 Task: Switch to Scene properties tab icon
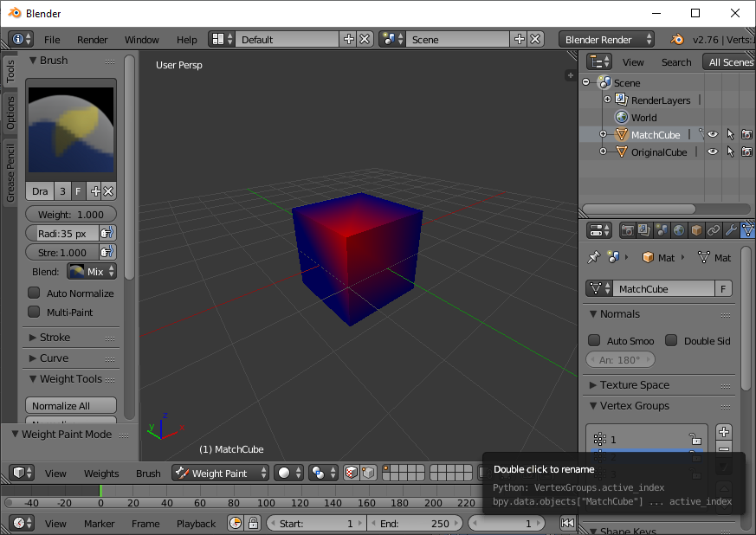662,230
